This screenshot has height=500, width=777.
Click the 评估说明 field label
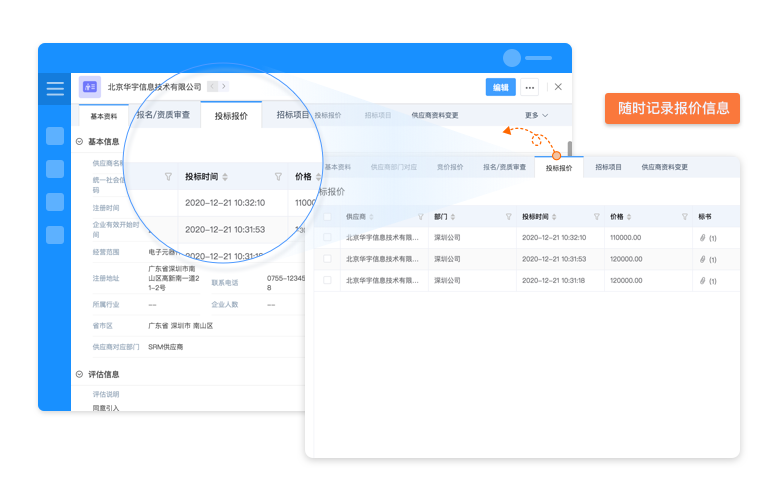coord(106,394)
